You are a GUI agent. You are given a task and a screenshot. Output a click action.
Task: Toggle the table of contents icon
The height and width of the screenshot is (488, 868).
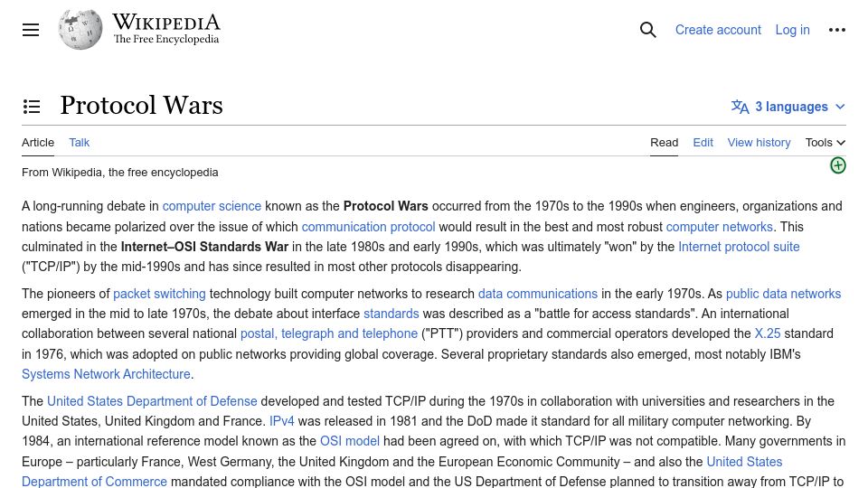click(32, 107)
